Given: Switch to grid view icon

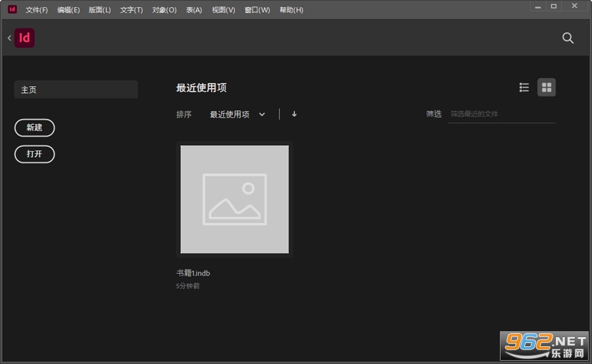Looking at the screenshot, I should coord(547,87).
